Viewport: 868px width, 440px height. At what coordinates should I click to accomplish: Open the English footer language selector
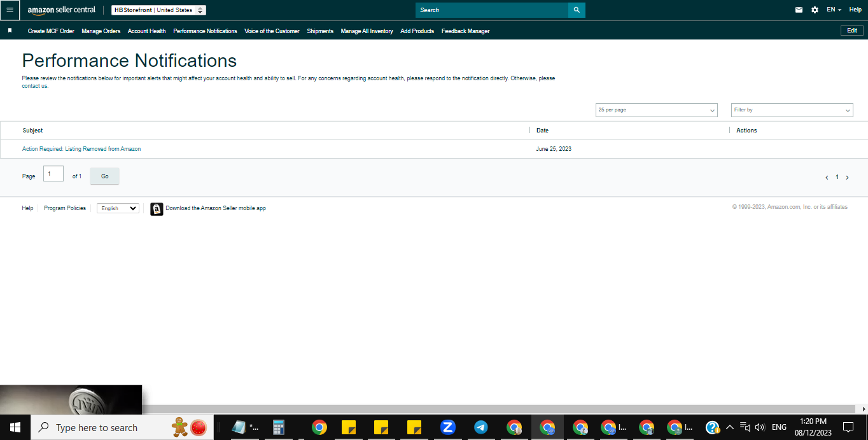tap(118, 208)
